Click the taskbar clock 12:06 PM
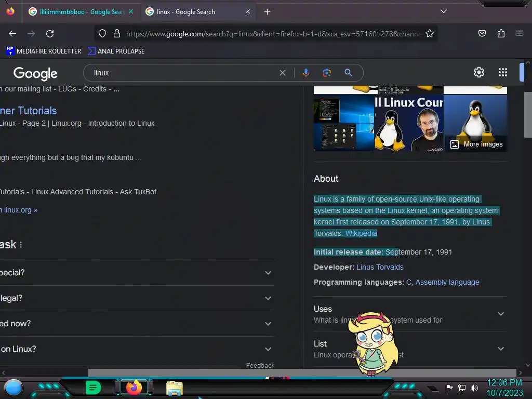532x399 pixels. [x=504, y=383]
